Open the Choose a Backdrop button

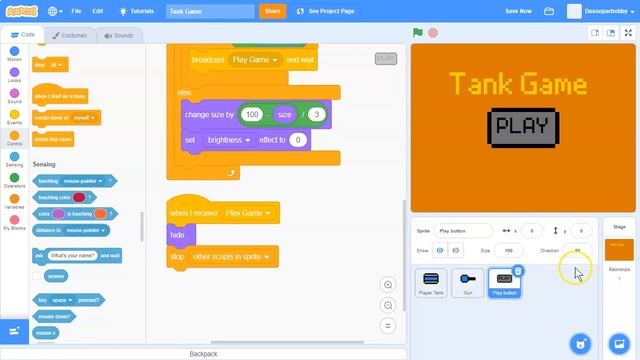(x=619, y=344)
